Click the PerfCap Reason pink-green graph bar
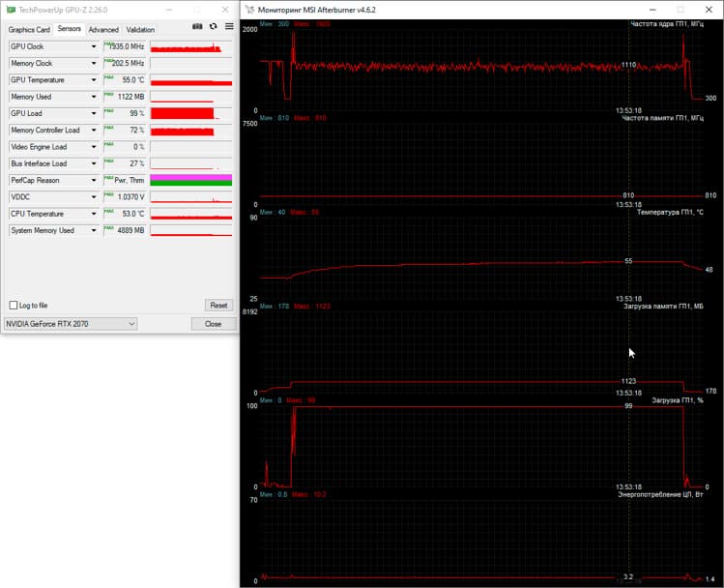Viewport: 724px width, 588px height. pos(191,180)
